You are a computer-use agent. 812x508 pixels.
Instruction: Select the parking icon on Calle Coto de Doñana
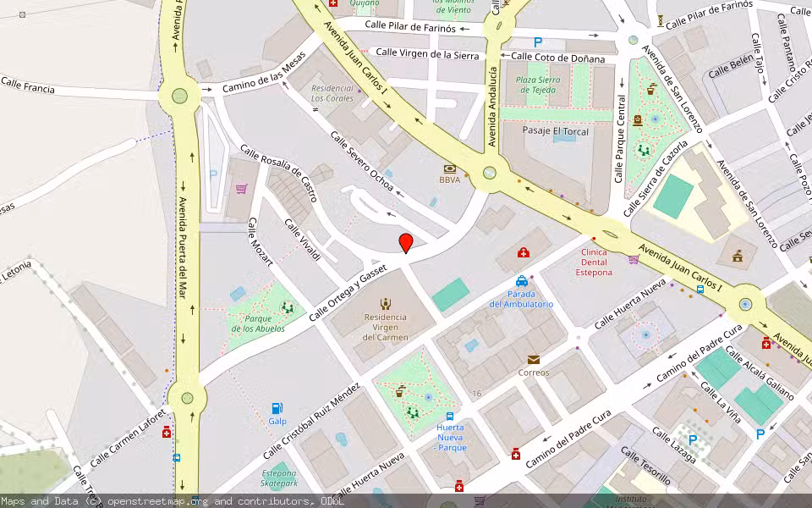[x=538, y=42]
